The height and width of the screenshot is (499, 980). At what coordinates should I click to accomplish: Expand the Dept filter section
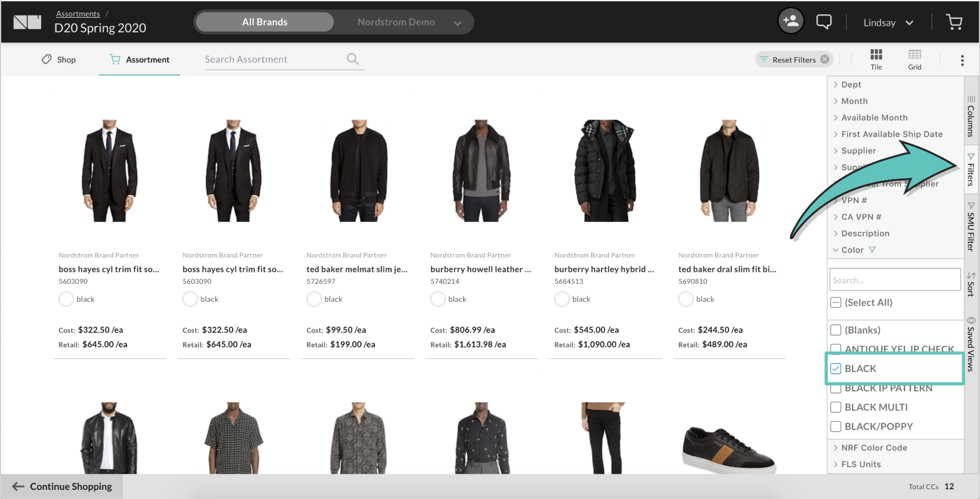click(x=850, y=85)
